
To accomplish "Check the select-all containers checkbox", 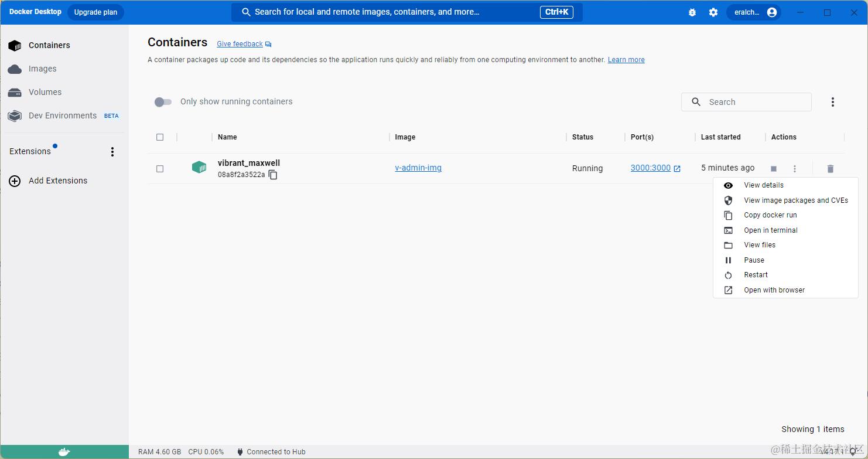I will (160, 137).
